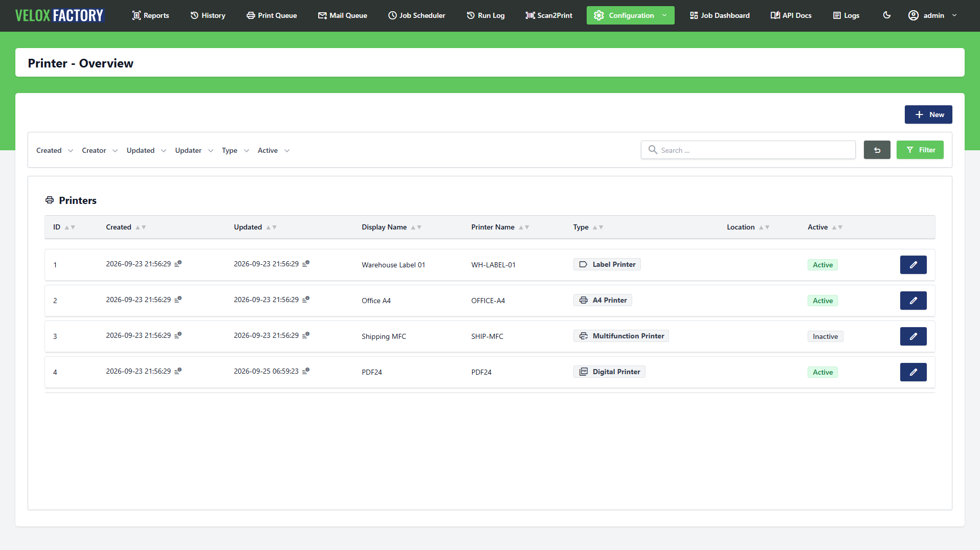The image size is (980, 550).
Task: Edit the Shipping MFC printer row
Action: pos(913,336)
